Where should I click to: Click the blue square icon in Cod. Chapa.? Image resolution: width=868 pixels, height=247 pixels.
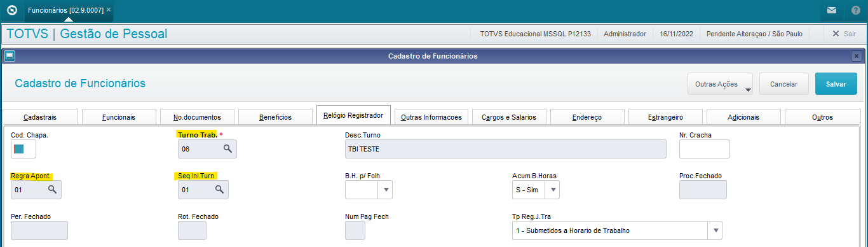tap(18, 149)
